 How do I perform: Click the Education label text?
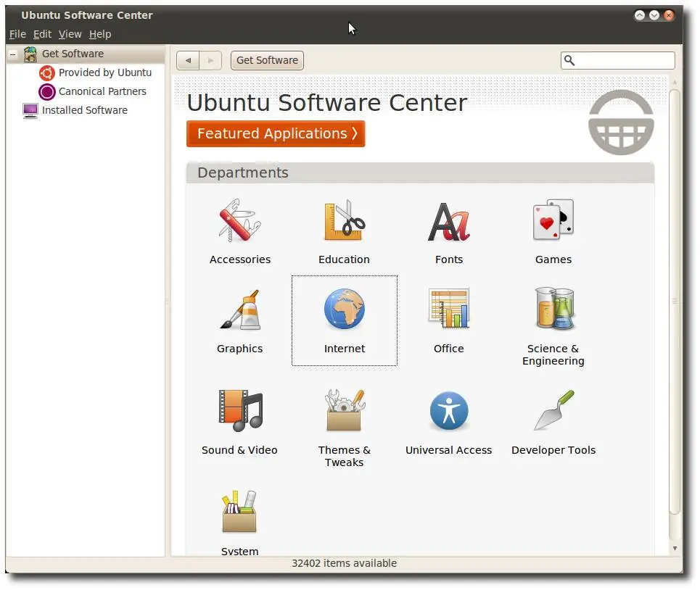pos(344,259)
